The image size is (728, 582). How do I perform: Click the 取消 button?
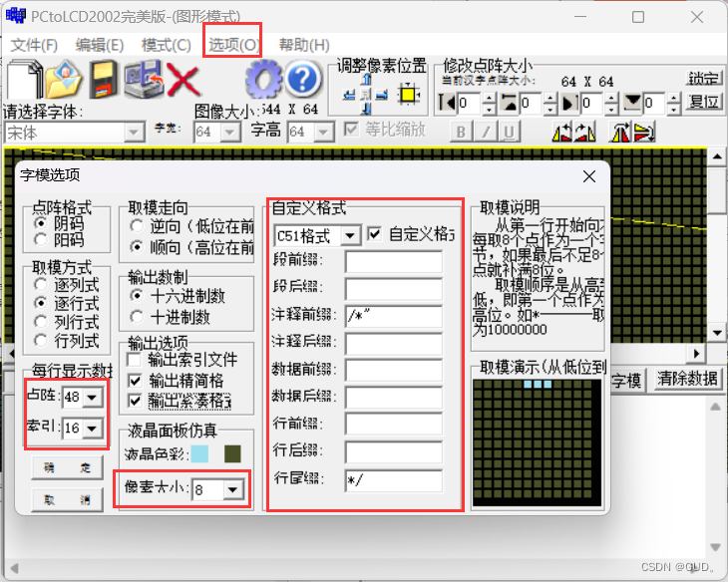pos(68,500)
